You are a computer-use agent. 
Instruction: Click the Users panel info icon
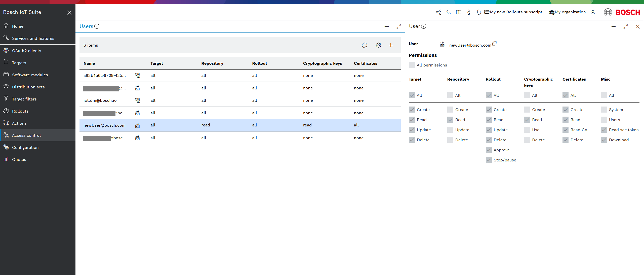tap(97, 26)
